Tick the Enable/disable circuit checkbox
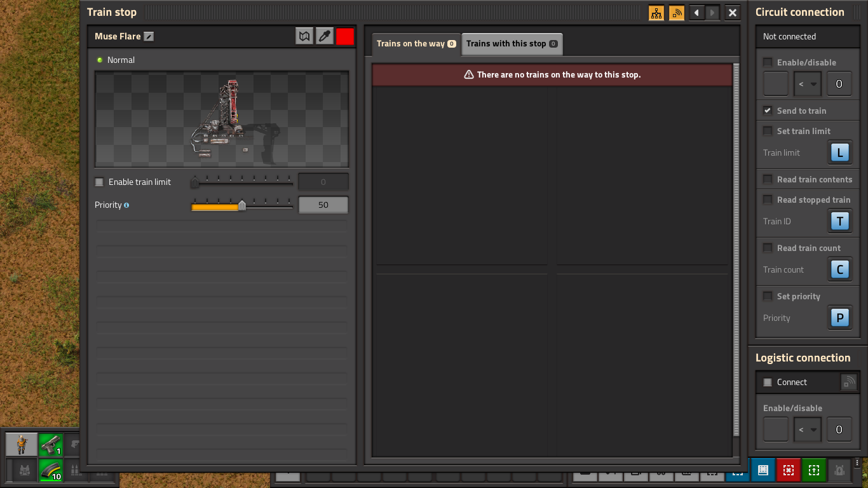Image resolution: width=868 pixels, height=488 pixels. [x=768, y=62]
